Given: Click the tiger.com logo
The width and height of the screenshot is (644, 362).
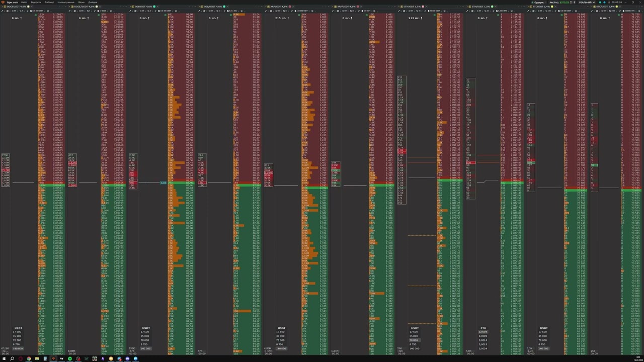Looking at the screenshot, I should click(10, 2).
